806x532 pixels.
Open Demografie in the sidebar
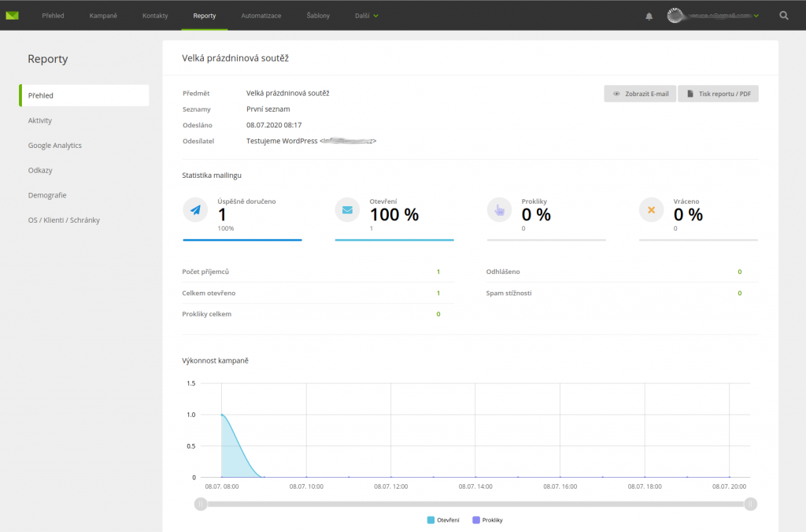pos(47,195)
